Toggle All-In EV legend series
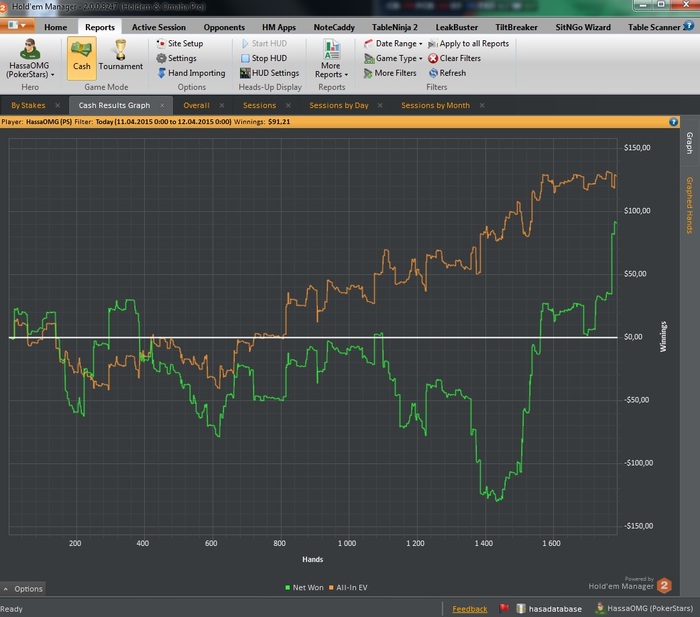The width and height of the screenshot is (700, 617). point(348,588)
